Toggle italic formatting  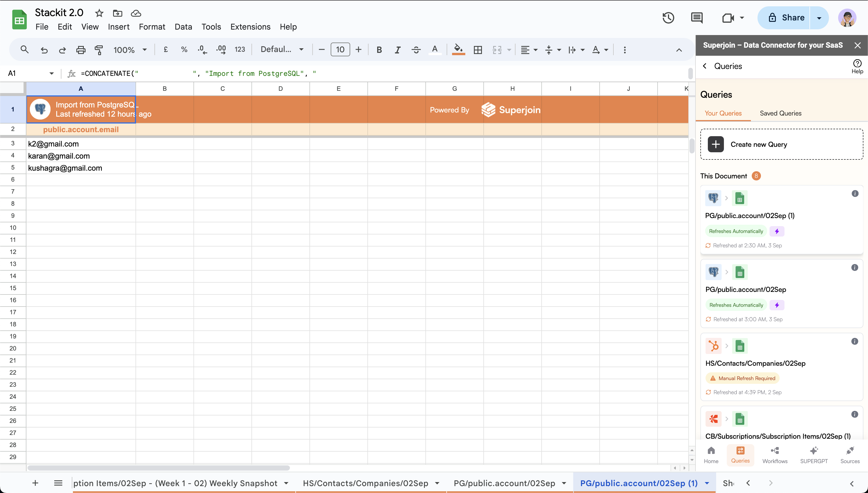tap(398, 50)
